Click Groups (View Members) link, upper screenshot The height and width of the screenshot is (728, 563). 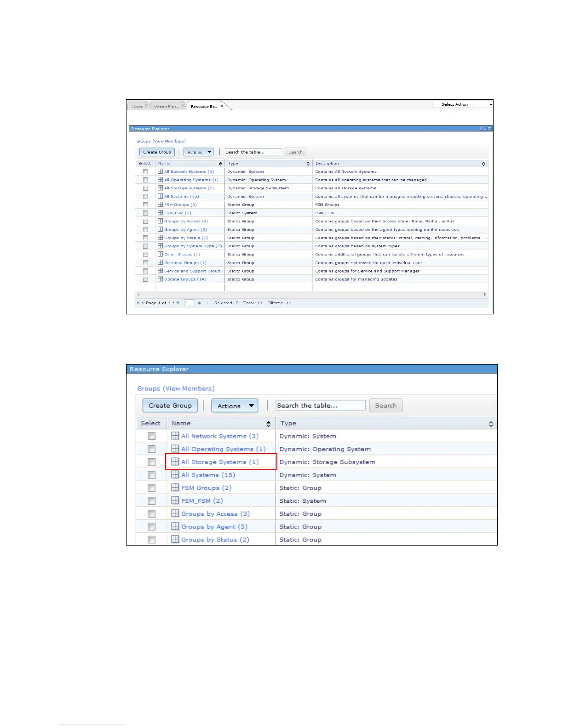tap(161, 141)
